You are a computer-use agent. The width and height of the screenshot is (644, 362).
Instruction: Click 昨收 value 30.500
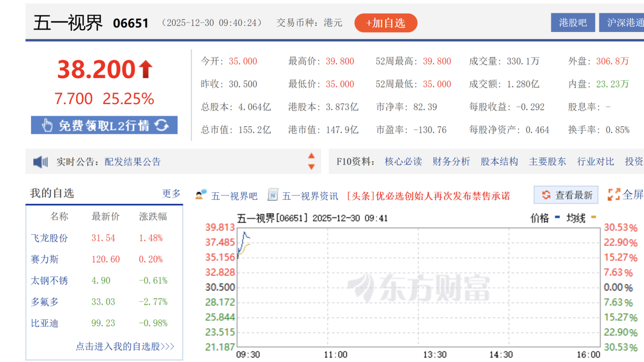coord(243,84)
